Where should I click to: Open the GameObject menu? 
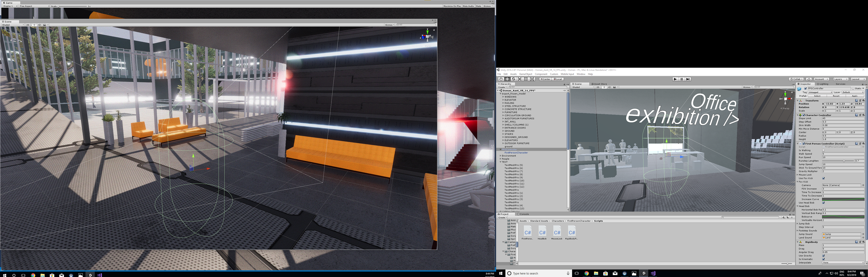(525, 74)
